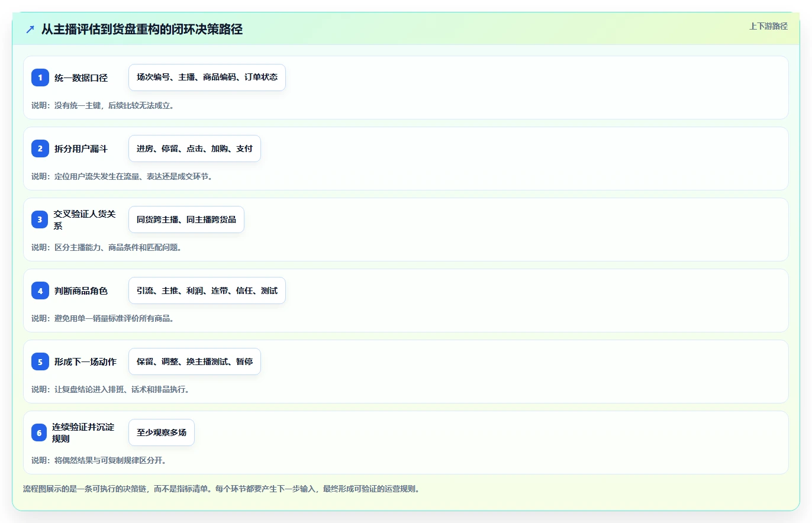Viewport: 812px width, 523px height.
Task: Click the step label 形成下一场动作
Action: click(85, 361)
